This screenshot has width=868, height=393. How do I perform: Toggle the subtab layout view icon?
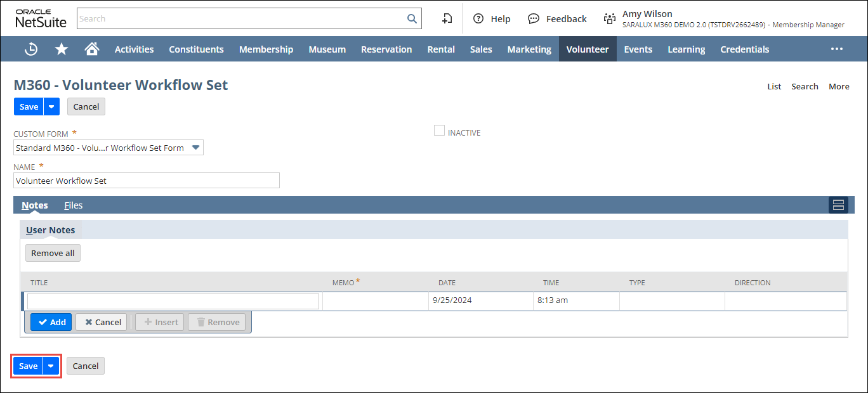click(838, 205)
